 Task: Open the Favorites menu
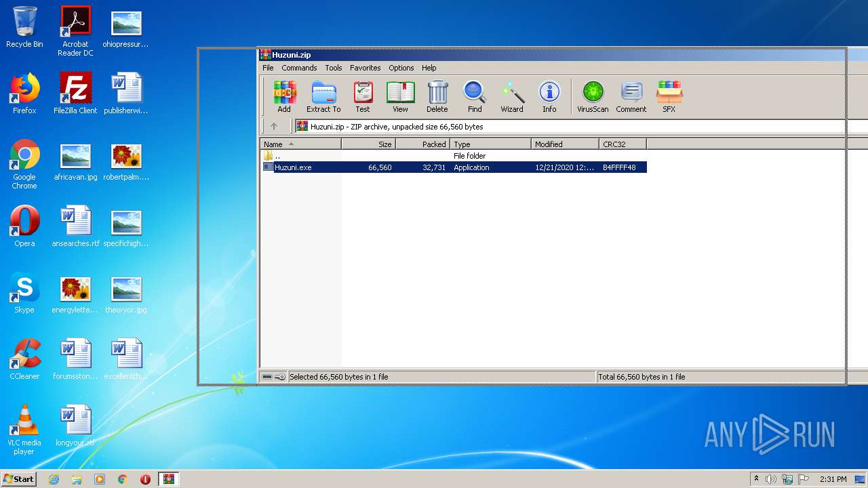366,68
